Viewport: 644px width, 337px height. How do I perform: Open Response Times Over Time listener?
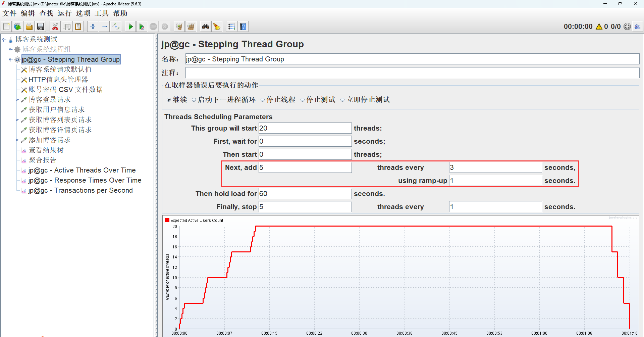coord(85,180)
